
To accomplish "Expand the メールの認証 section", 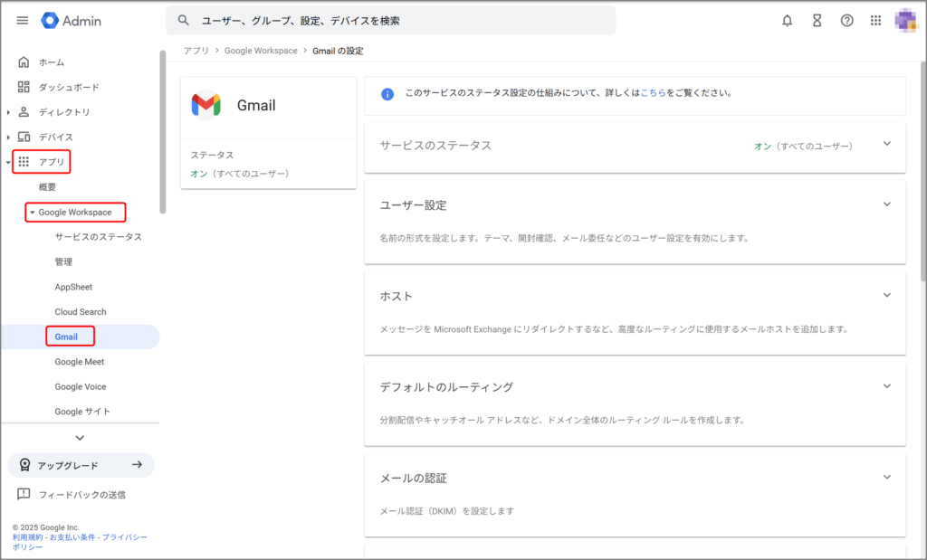I will click(x=886, y=477).
